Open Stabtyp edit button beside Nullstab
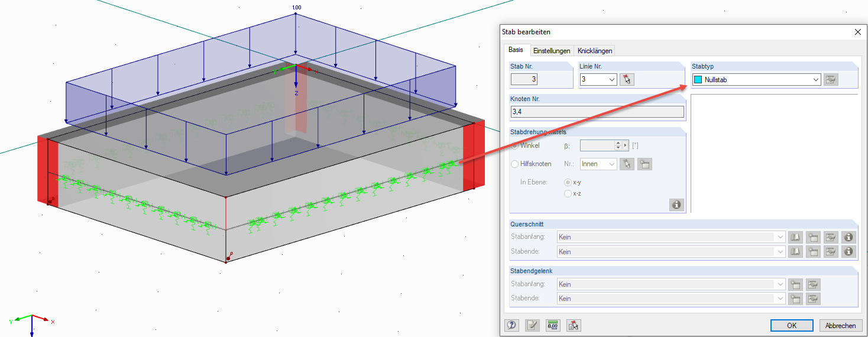 [831, 79]
